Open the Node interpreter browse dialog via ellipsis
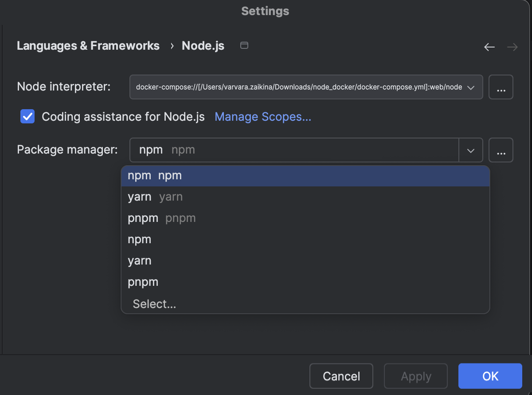 pos(501,87)
